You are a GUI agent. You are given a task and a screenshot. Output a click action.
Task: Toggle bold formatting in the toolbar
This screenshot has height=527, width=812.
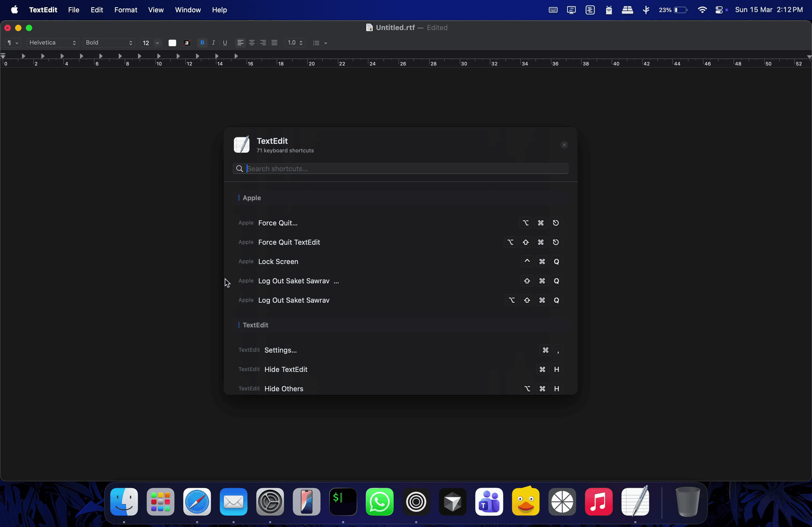pos(202,42)
